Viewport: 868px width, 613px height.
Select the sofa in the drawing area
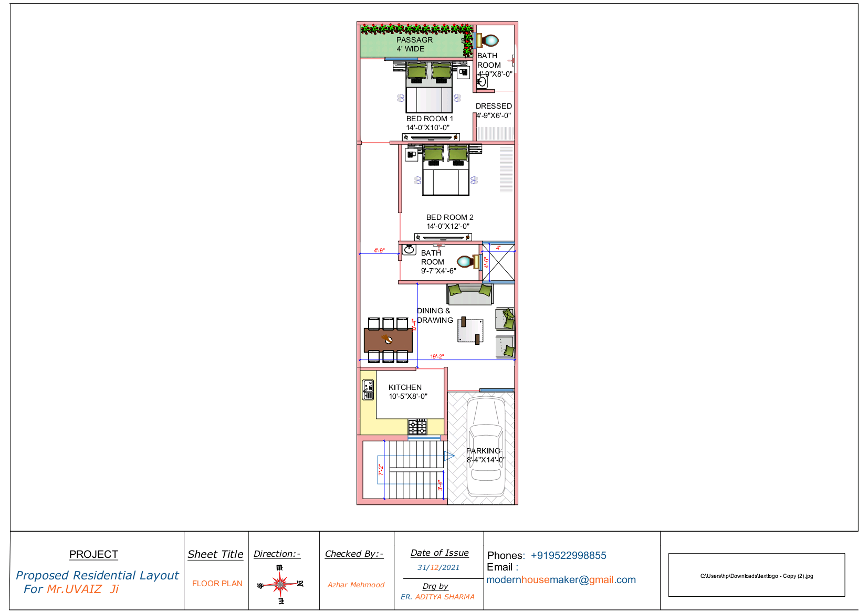click(470, 294)
